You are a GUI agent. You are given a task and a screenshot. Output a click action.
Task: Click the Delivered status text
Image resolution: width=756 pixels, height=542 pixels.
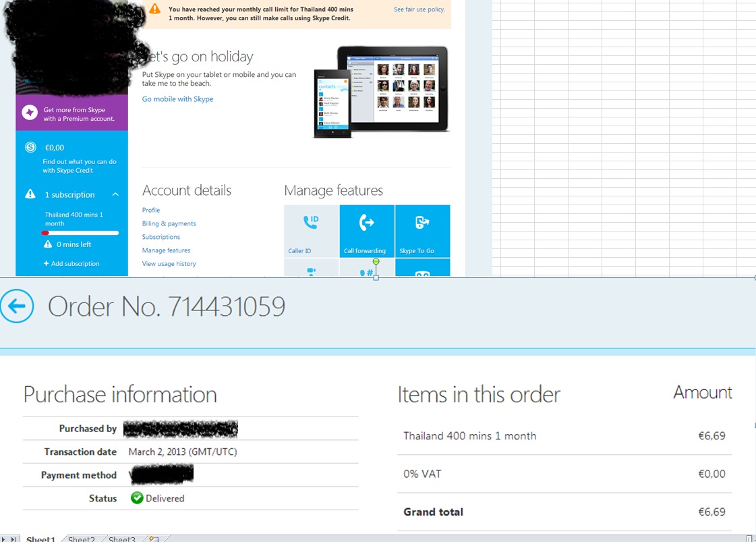(x=165, y=498)
